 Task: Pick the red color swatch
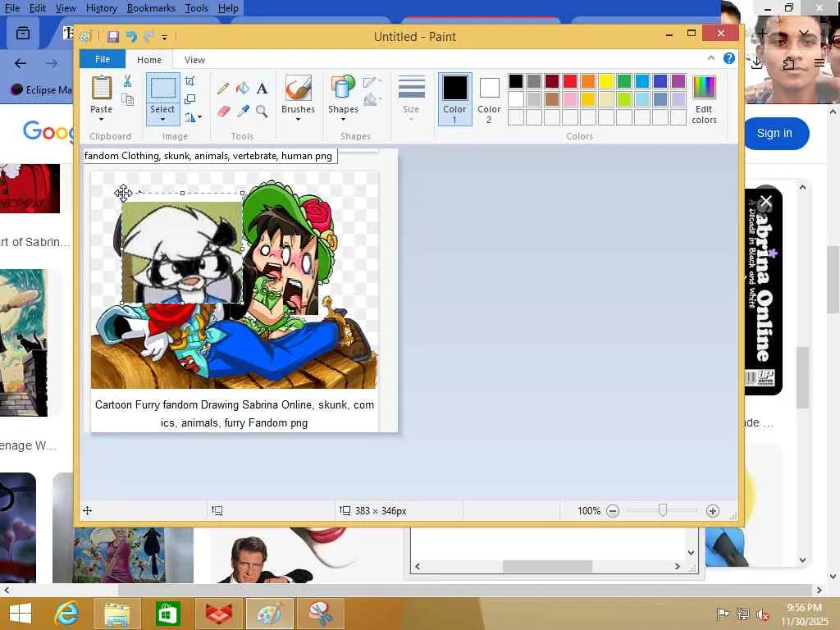(570, 81)
